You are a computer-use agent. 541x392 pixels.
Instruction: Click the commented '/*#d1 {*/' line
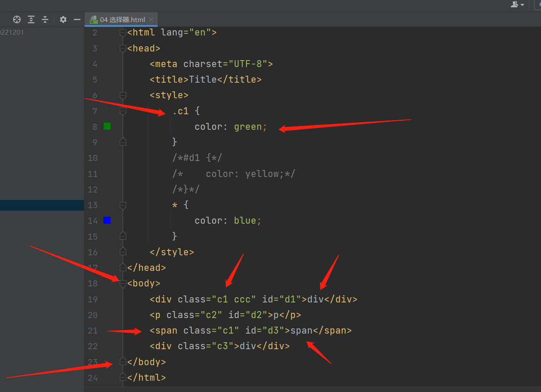[x=197, y=158]
